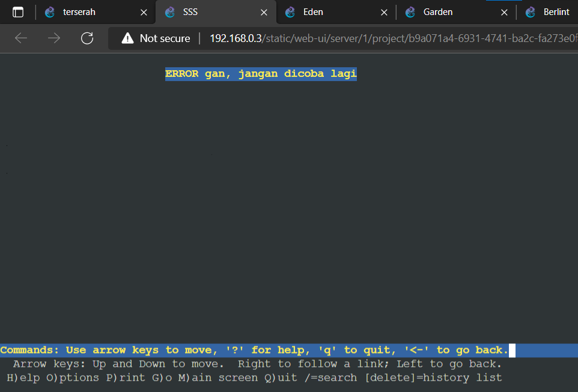Select the Eden tab
Screen dimensions: 578x392
click(312, 11)
